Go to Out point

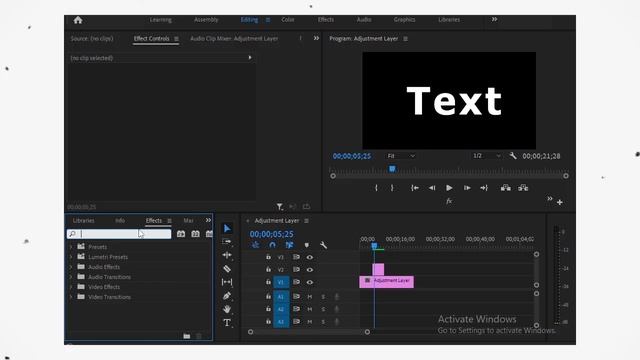(x=484, y=188)
